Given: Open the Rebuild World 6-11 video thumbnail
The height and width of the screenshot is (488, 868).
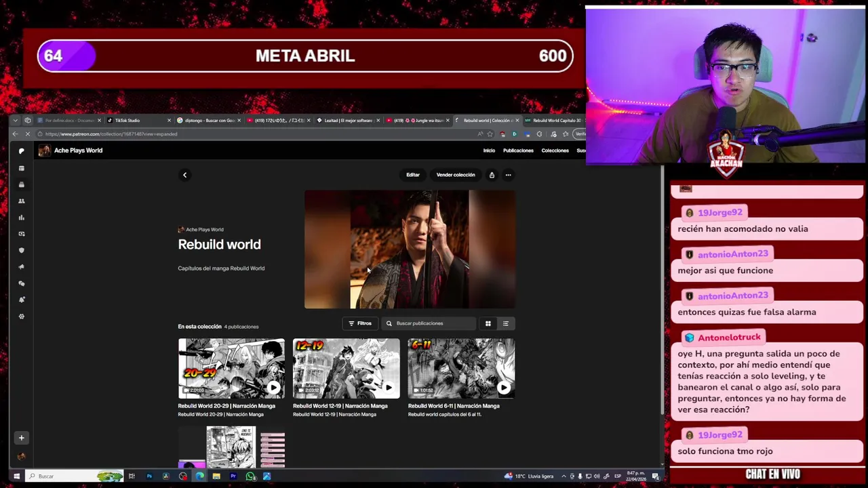Looking at the screenshot, I should coord(461,368).
